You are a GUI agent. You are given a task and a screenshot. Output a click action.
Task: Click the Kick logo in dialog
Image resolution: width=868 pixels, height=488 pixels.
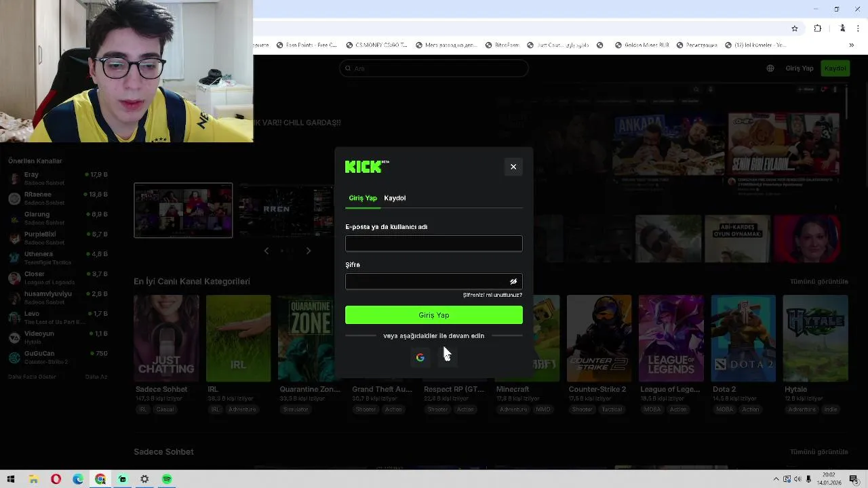coord(367,167)
